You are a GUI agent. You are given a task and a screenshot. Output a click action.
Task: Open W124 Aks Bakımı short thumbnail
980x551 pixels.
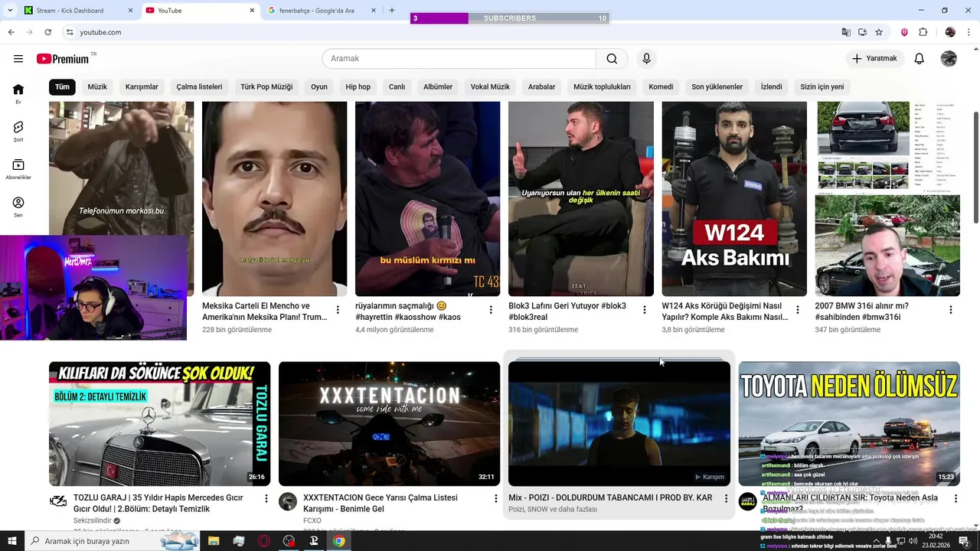(x=734, y=199)
